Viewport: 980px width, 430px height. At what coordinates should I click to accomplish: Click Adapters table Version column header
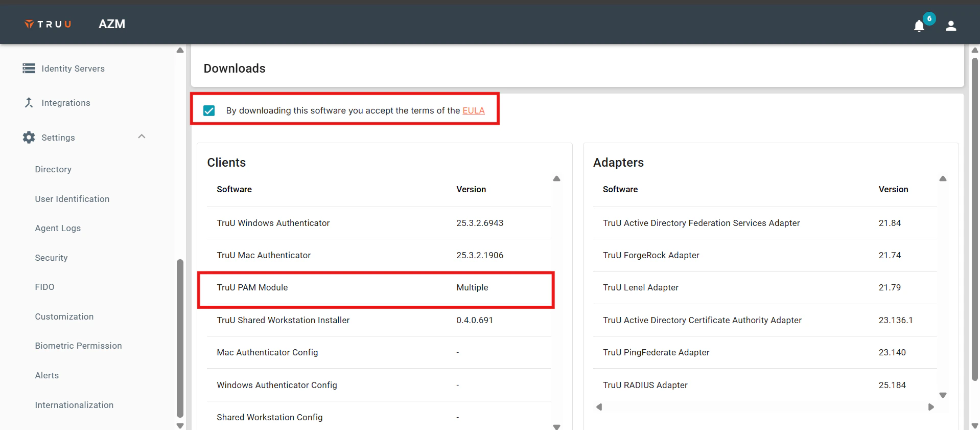tap(893, 189)
